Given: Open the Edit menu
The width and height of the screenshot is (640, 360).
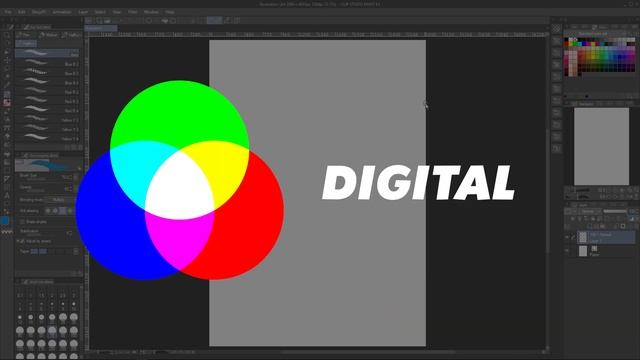Looking at the screenshot, I should click(22, 12).
